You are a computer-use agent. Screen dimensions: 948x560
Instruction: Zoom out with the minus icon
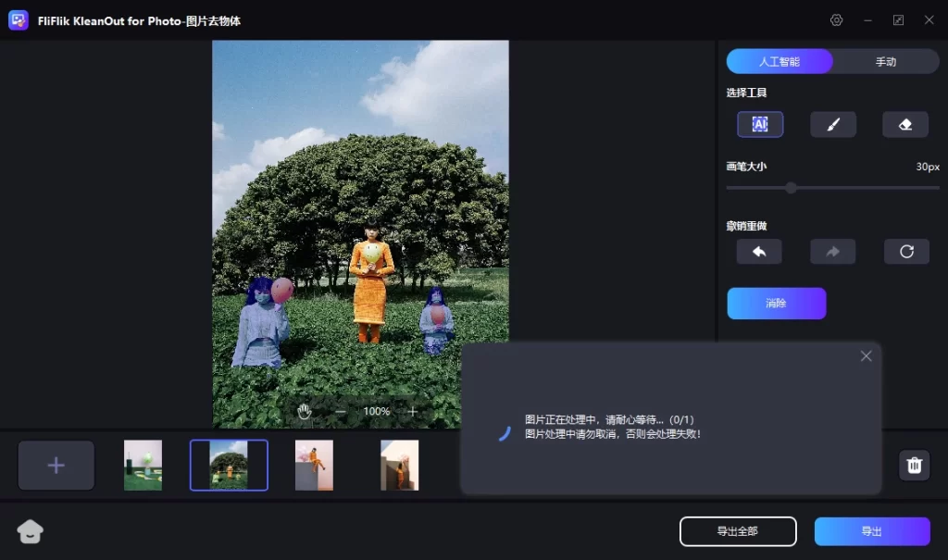pyautogui.click(x=340, y=411)
